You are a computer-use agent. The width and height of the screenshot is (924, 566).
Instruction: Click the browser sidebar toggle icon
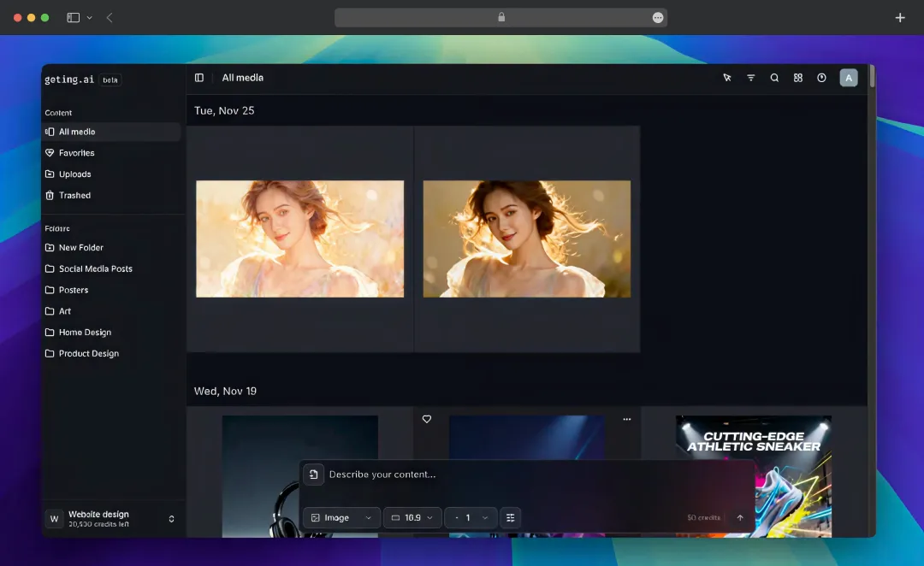(x=73, y=18)
